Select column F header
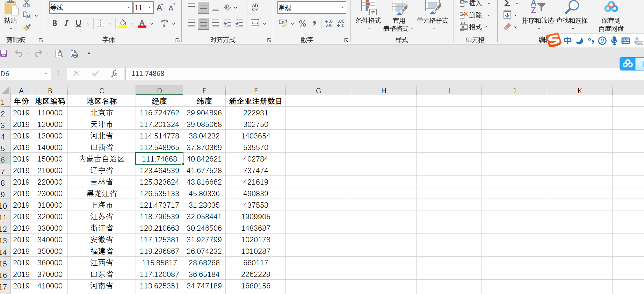The width and height of the screenshot is (644, 294). tap(256, 91)
